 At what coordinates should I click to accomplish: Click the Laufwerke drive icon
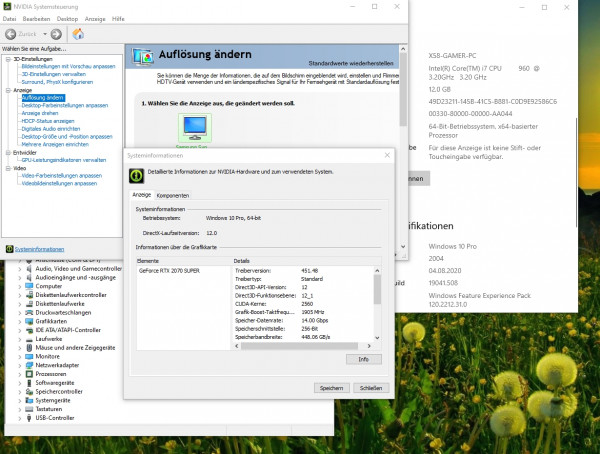[29, 339]
